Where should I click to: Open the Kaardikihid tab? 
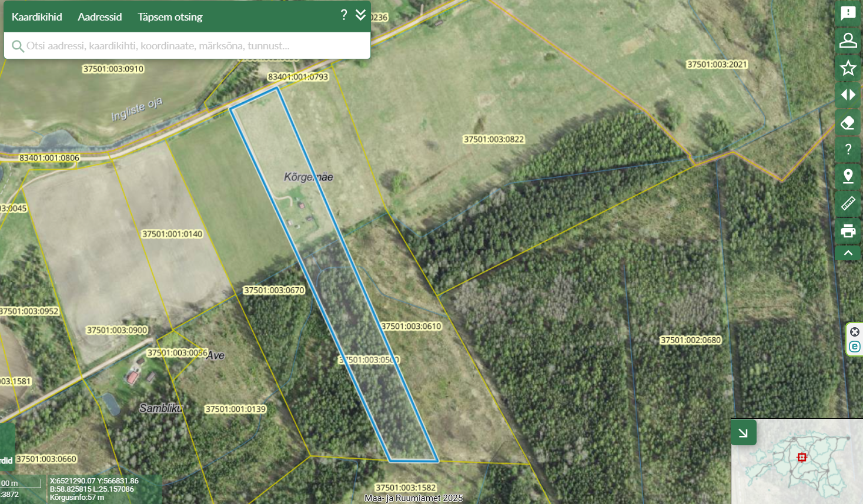click(36, 17)
